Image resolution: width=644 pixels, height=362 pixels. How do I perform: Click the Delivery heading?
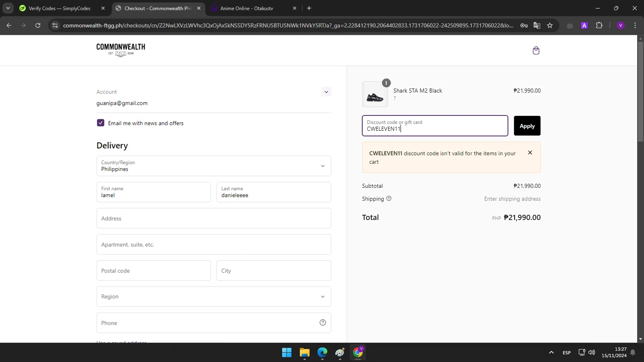click(112, 145)
